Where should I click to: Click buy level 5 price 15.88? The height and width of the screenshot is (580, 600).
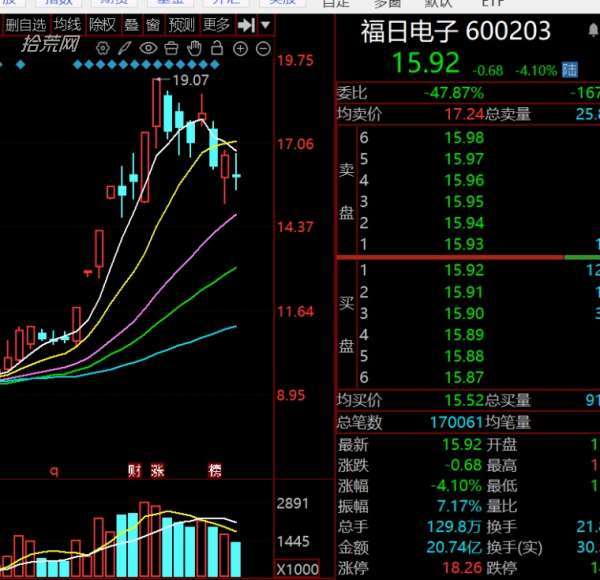464,356
